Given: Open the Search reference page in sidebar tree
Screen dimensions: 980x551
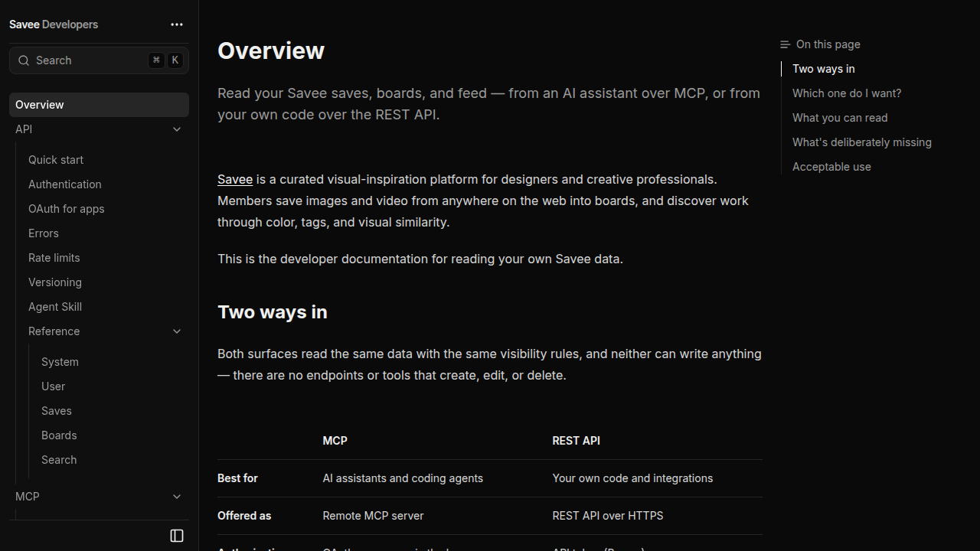Looking at the screenshot, I should pyautogui.click(x=59, y=460).
